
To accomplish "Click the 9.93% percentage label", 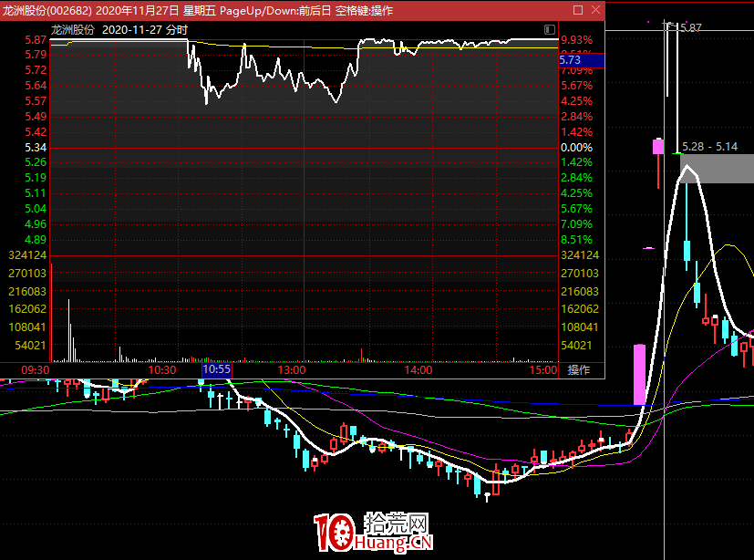I will pyautogui.click(x=576, y=40).
